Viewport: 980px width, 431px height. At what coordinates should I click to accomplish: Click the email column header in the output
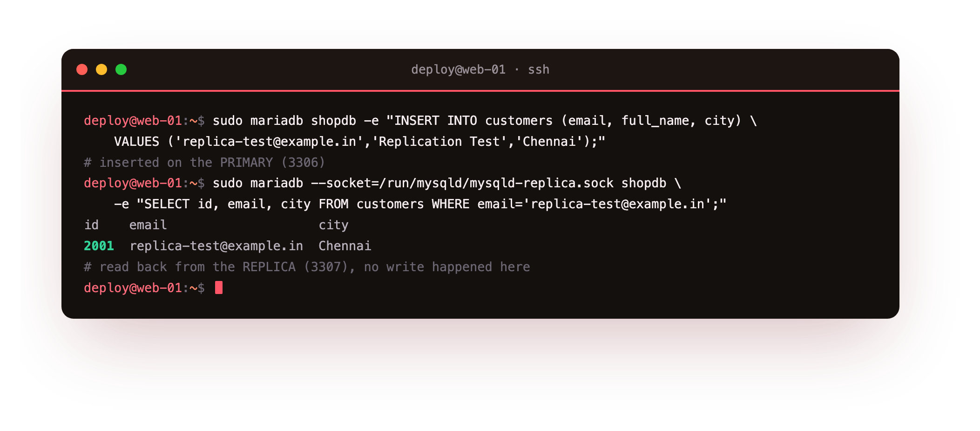(x=148, y=225)
